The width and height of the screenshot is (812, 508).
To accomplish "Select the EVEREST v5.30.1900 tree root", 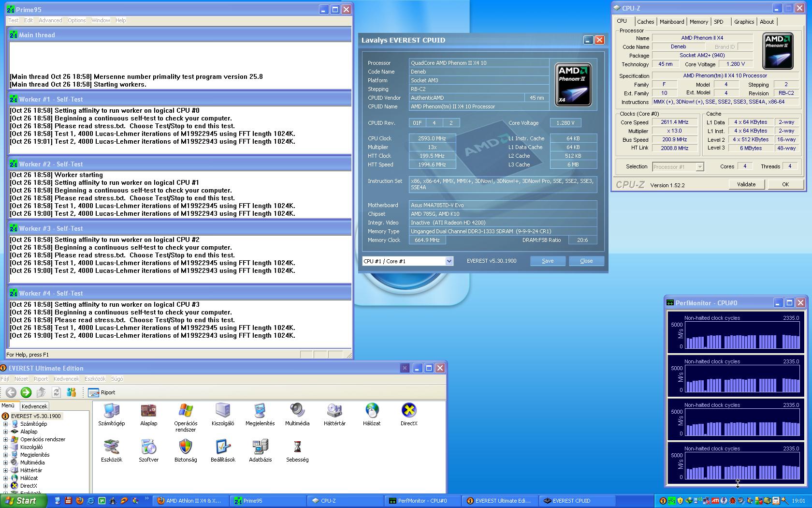I will click(x=36, y=416).
